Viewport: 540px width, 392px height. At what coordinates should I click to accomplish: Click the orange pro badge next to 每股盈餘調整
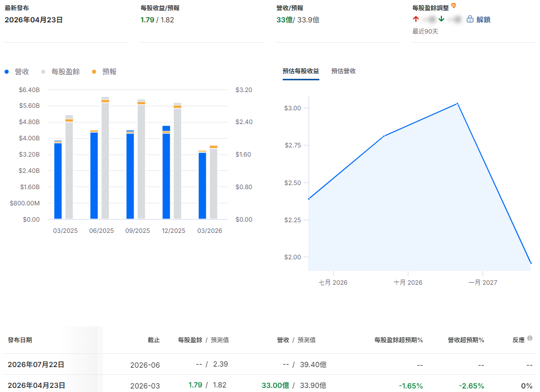point(454,6)
